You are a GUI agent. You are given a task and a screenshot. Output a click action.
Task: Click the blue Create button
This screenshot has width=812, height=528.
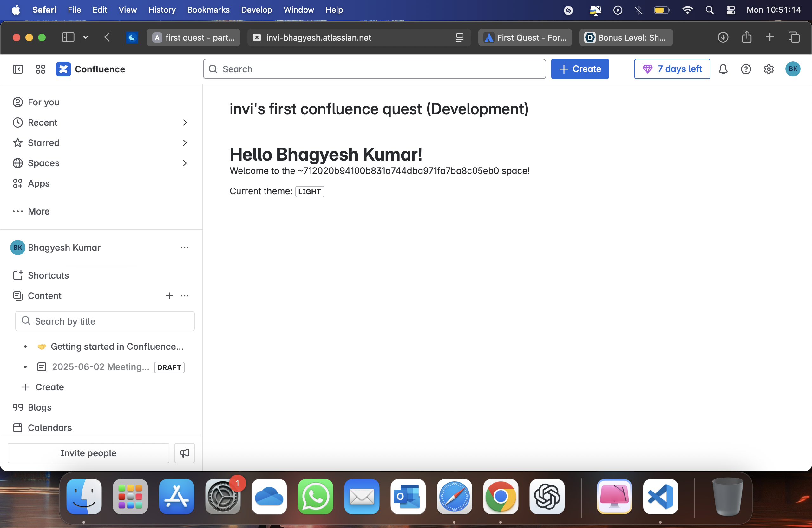pos(580,69)
